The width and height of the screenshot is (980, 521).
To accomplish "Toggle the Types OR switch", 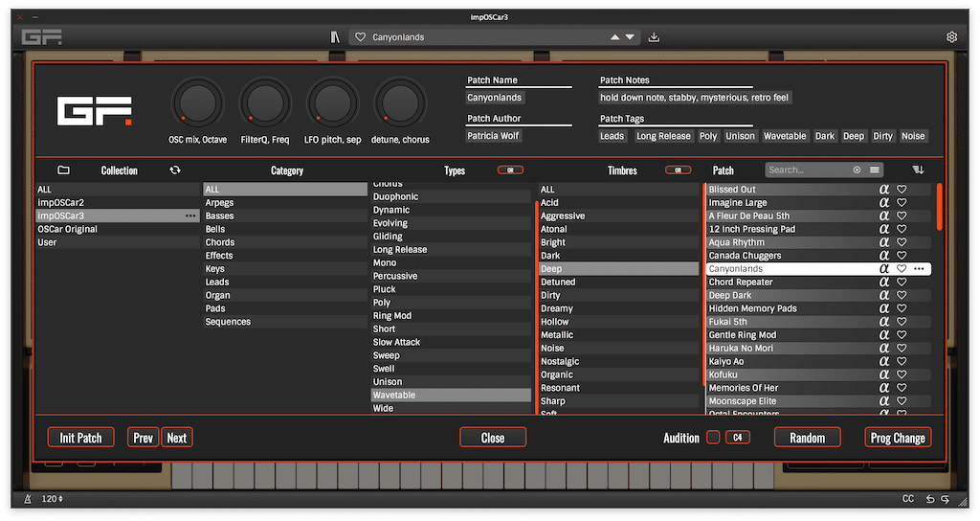I will tap(510, 170).
